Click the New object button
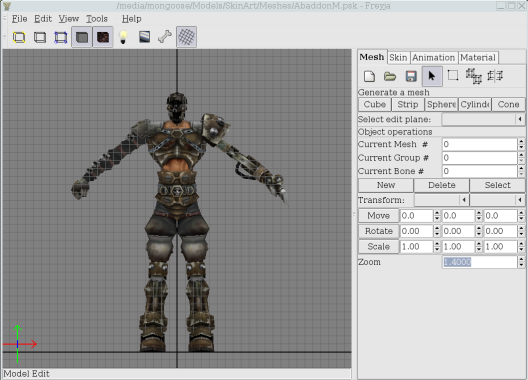This screenshot has height=380, width=528. [x=386, y=185]
